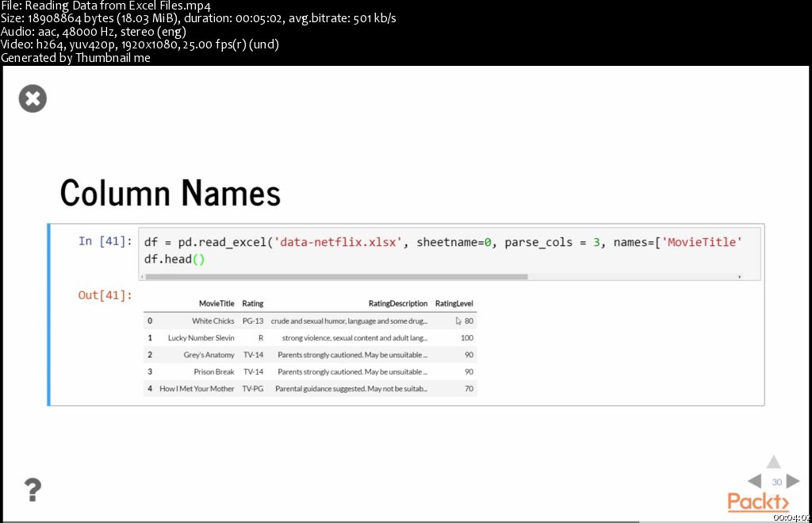Open help via the question mark icon
This screenshot has height=523, width=812.
(33, 490)
